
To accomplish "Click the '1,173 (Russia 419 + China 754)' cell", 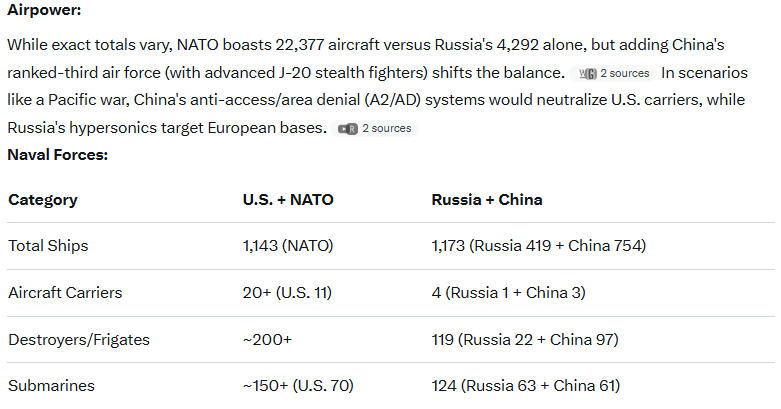I will (x=539, y=246).
